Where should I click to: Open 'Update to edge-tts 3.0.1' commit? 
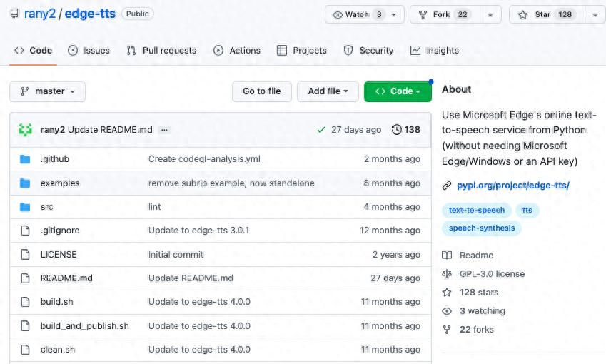pyautogui.click(x=198, y=231)
